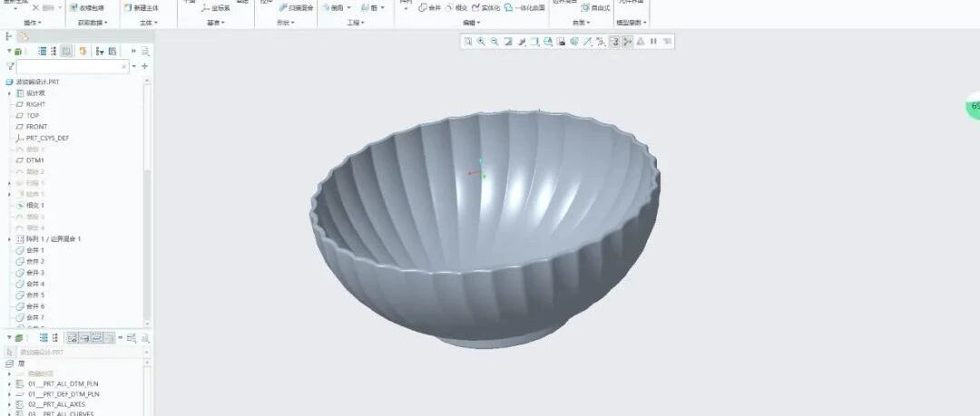Switch to the Model Tree tab icon

(x=9, y=37)
